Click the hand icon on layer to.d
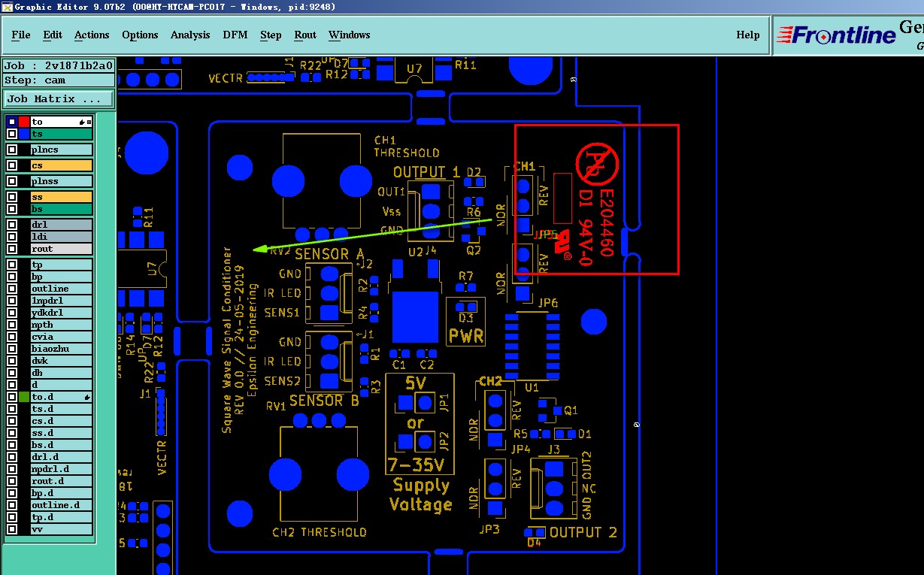Image resolution: width=924 pixels, height=575 pixels. [87, 397]
